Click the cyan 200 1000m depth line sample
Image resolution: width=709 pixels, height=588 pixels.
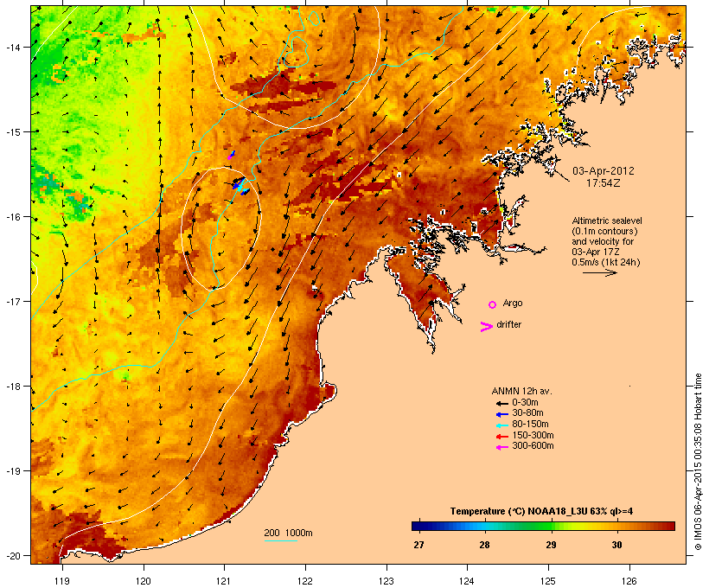pos(281,541)
